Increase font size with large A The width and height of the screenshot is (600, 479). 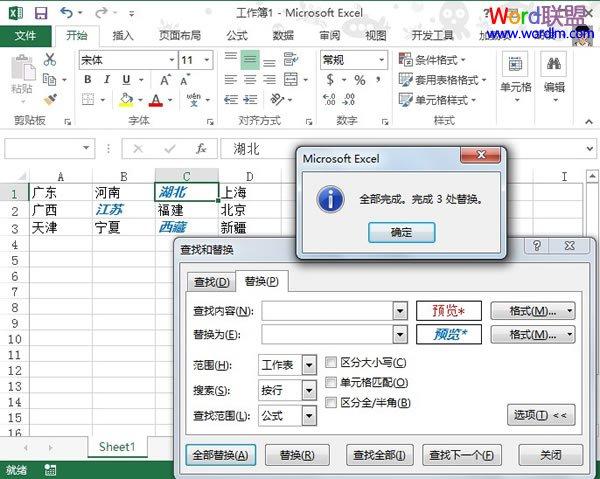click(x=165, y=80)
